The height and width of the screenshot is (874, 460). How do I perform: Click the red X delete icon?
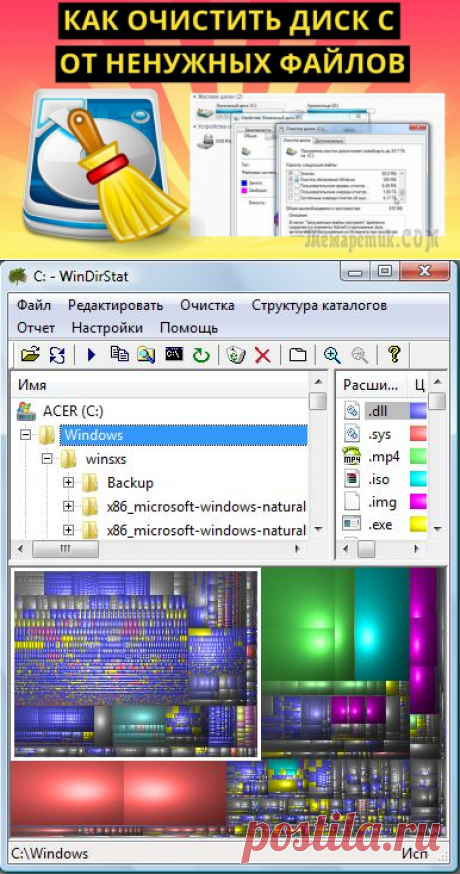(x=263, y=355)
